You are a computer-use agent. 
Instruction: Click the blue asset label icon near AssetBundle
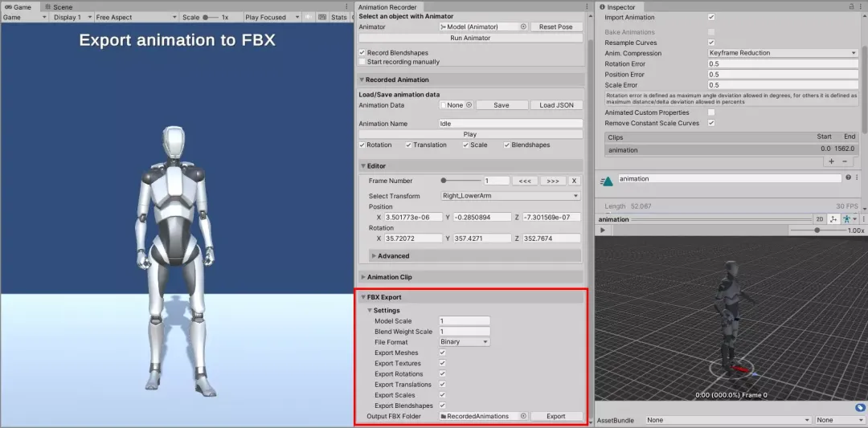click(860, 408)
